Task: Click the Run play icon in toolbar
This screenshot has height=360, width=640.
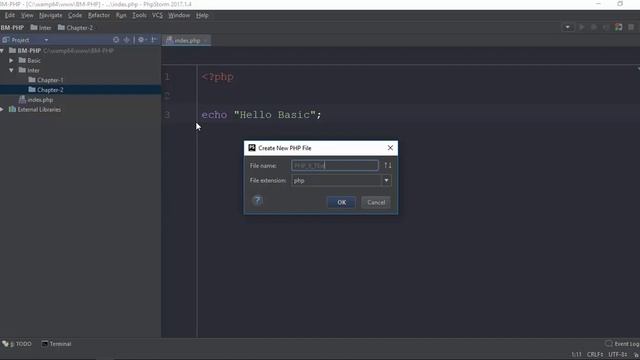Action: (582, 27)
